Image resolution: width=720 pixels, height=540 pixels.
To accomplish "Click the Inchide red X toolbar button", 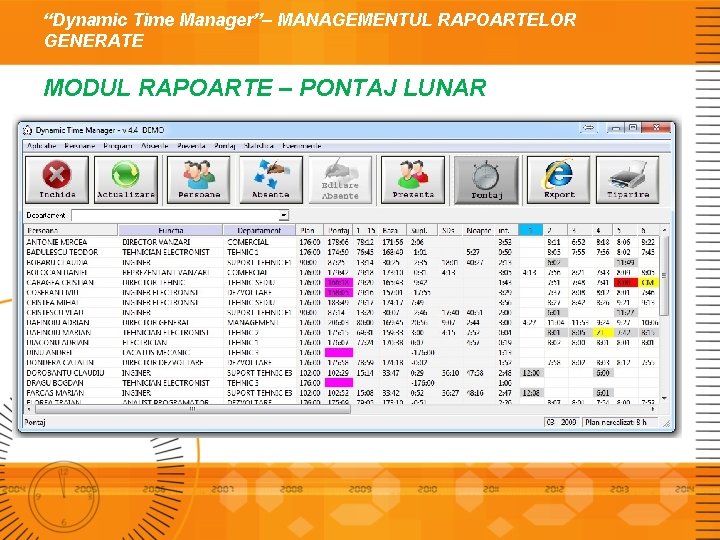I will [57, 180].
